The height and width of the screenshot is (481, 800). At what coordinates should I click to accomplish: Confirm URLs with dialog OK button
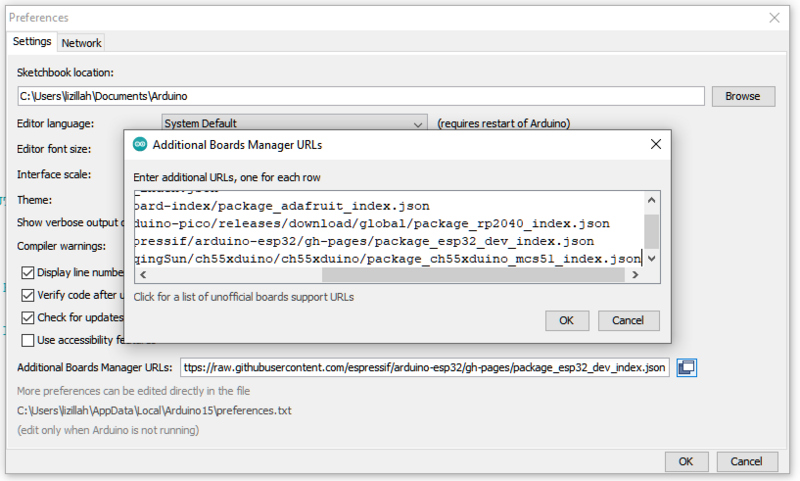click(567, 320)
